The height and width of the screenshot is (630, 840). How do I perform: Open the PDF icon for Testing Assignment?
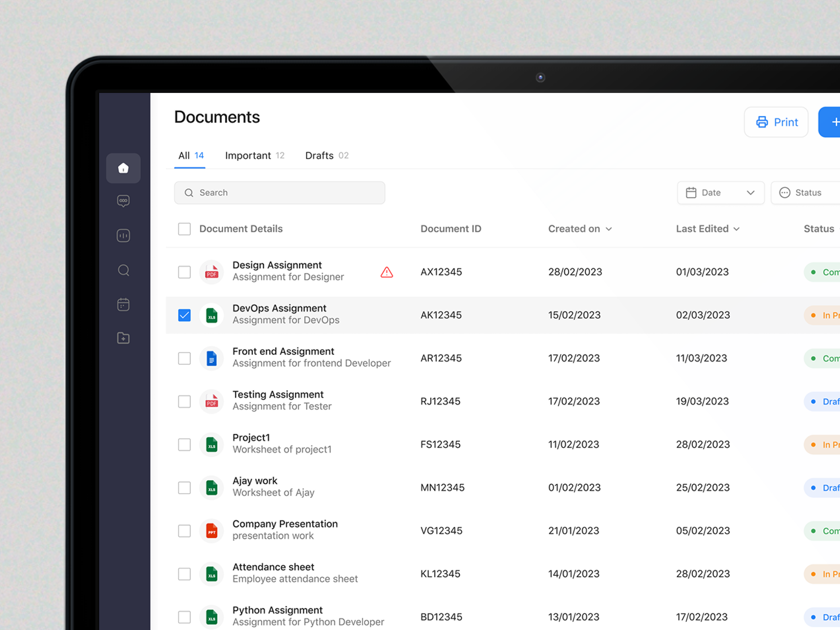(x=212, y=401)
